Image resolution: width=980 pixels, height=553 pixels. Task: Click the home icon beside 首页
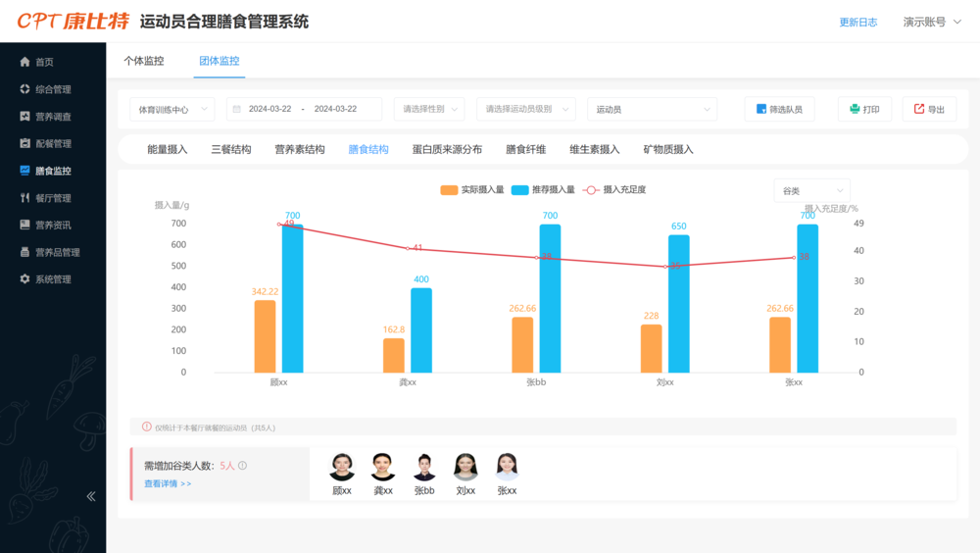[x=24, y=62]
